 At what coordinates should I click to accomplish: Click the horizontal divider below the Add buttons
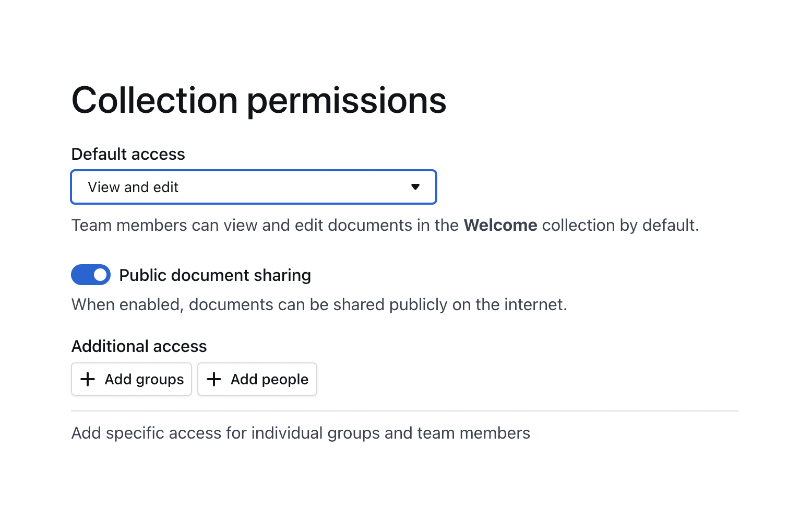click(405, 411)
